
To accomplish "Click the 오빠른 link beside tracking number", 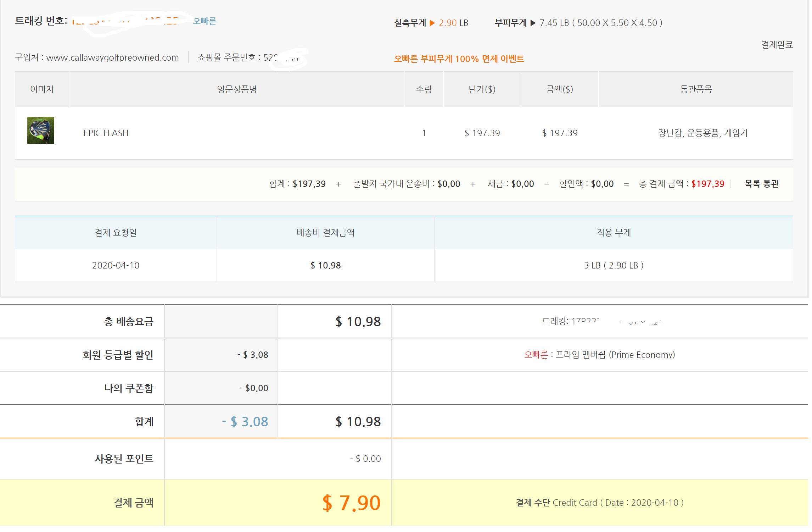I will click(205, 21).
